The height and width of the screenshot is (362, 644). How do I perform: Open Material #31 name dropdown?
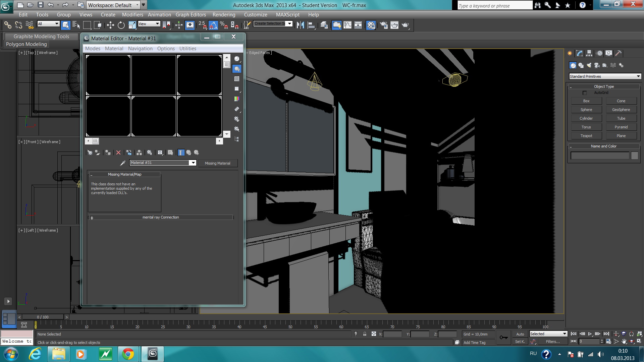[x=193, y=163]
